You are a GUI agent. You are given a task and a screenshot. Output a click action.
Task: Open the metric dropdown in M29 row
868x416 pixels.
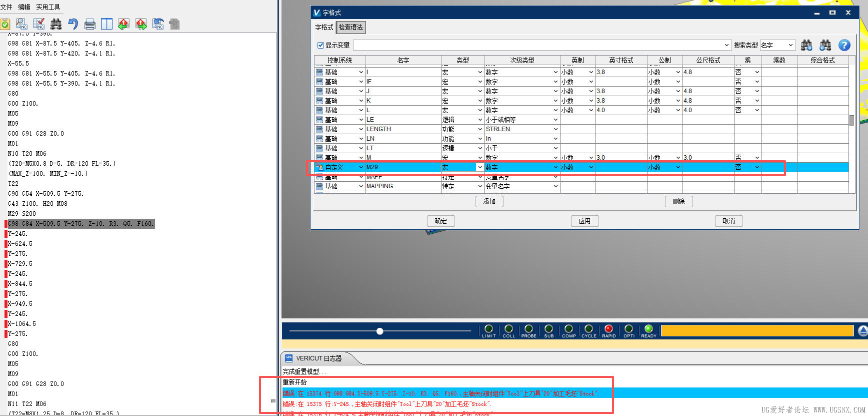click(678, 167)
